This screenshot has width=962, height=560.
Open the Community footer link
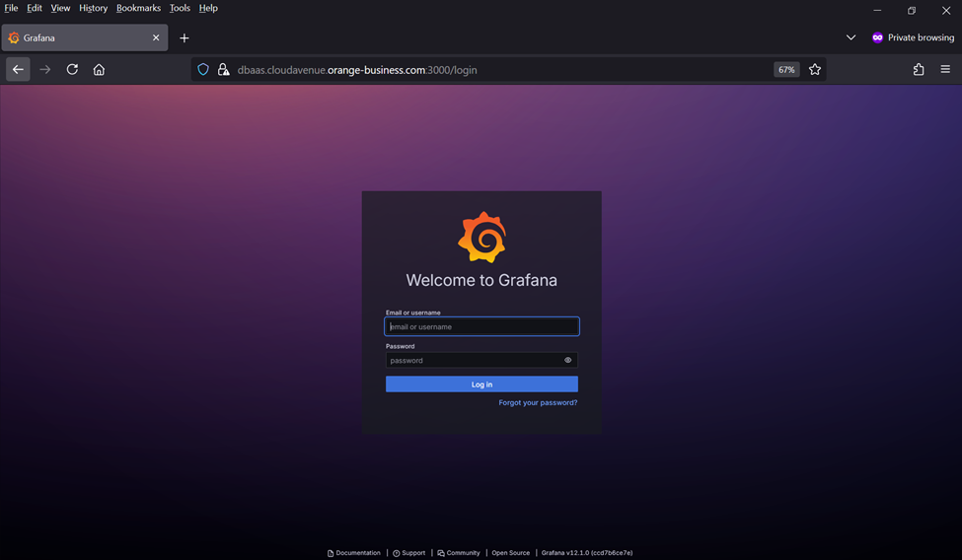(462, 553)
